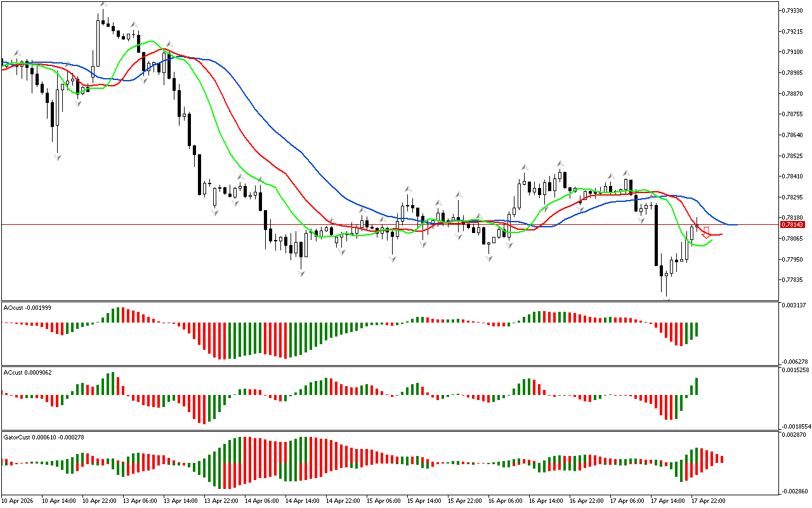Click the red down arrow signal marker

[706, 232]
